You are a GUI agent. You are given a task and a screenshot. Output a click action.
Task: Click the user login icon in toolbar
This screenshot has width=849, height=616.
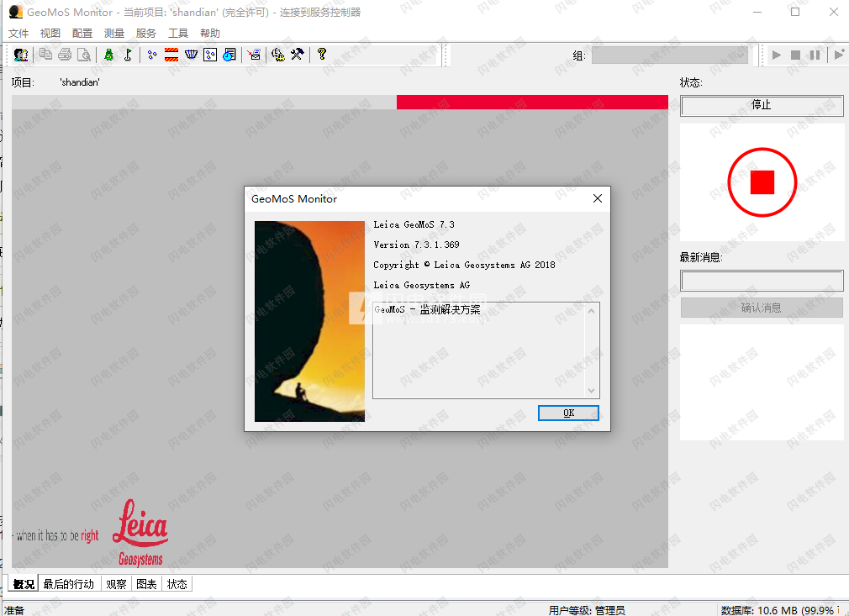pos(21,55)
